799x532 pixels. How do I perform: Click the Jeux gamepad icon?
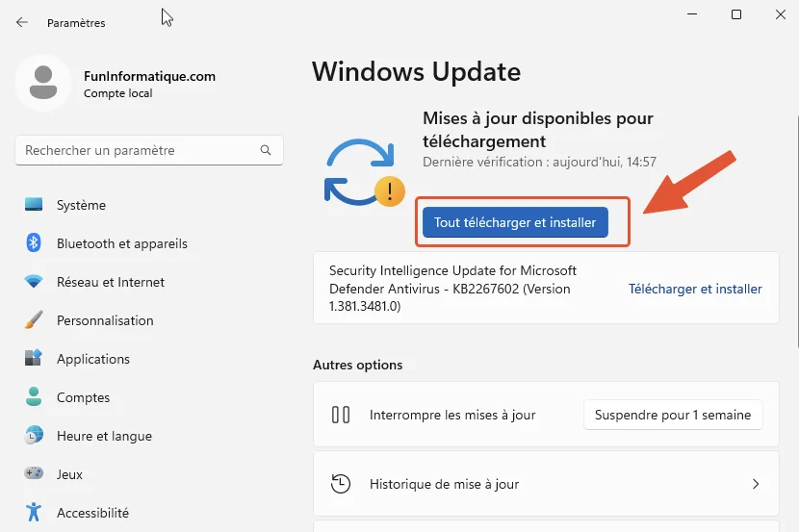click(34, 473)
